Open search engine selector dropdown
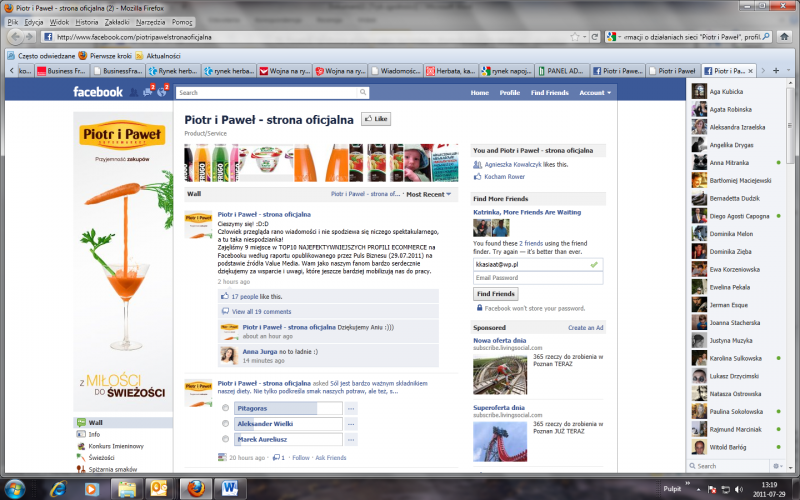Image resolution: width=800 pixels, height=500 pixels. [614, 37]
